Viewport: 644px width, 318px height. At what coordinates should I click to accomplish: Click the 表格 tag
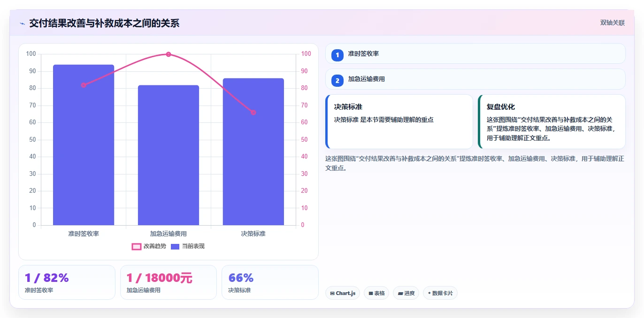[x=376, y=293]
